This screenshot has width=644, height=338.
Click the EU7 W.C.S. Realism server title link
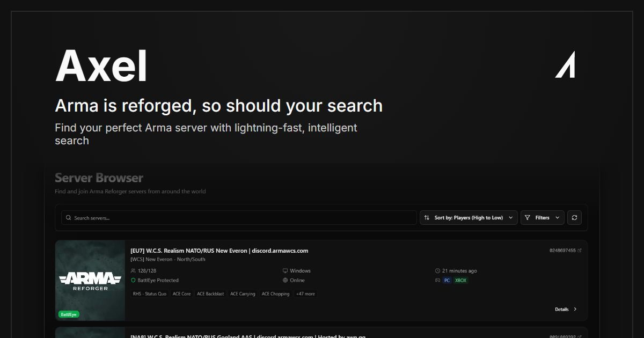(219, 251)
